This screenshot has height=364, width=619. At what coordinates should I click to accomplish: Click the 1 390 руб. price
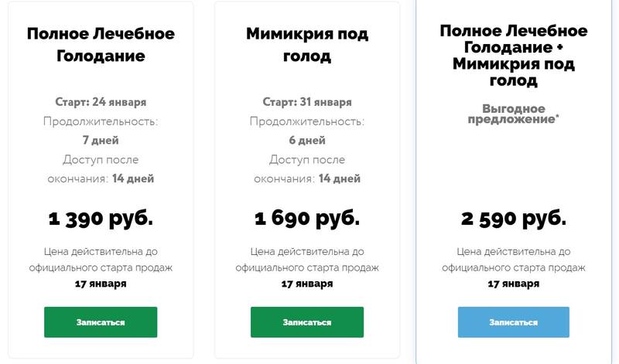click(101, 219)
